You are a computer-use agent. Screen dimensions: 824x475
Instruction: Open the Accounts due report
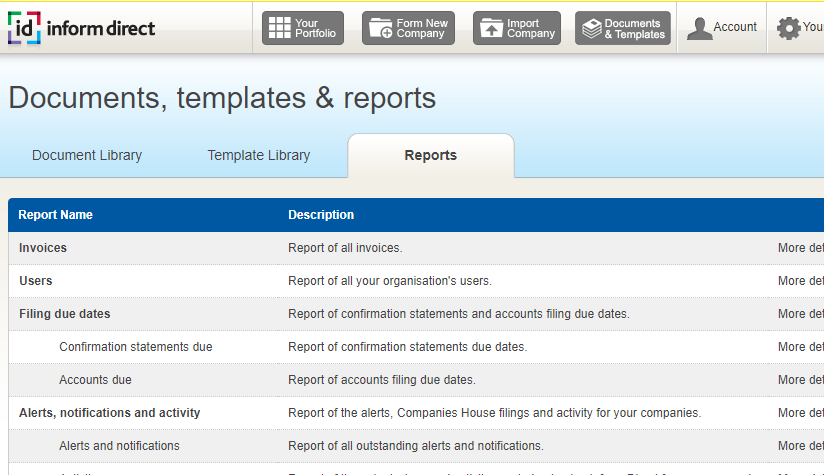tap(96, 380)
